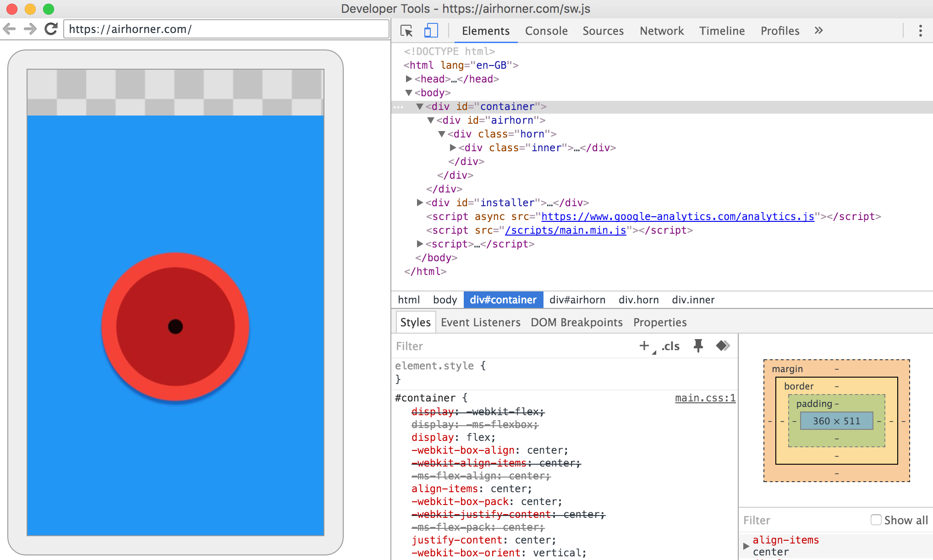Screen dimensions: 933x560
Task: Open the Console tab
Action: coord(546,31)
